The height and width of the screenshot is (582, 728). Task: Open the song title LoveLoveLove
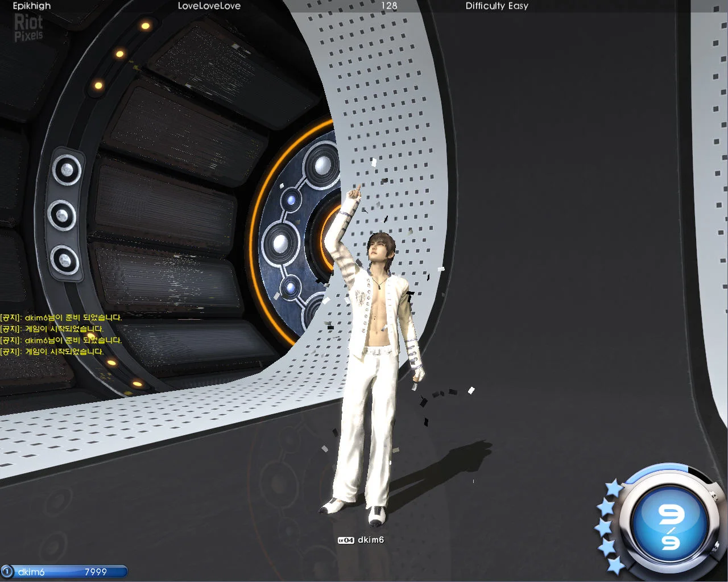[209, 6]
